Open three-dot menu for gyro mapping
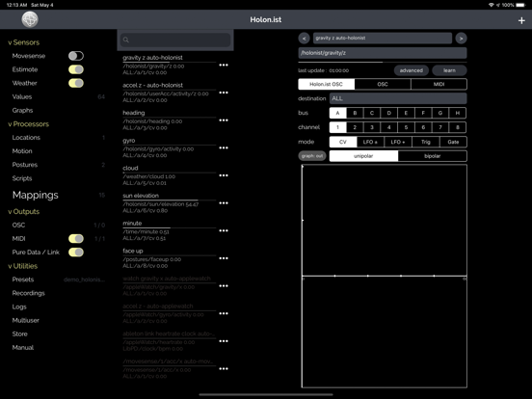Viewport: 532px width, 399px height. [x=224, y=147]
